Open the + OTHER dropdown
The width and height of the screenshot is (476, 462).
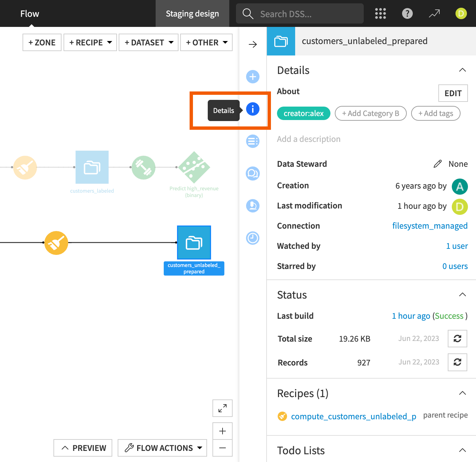click(x=206, y=42)
